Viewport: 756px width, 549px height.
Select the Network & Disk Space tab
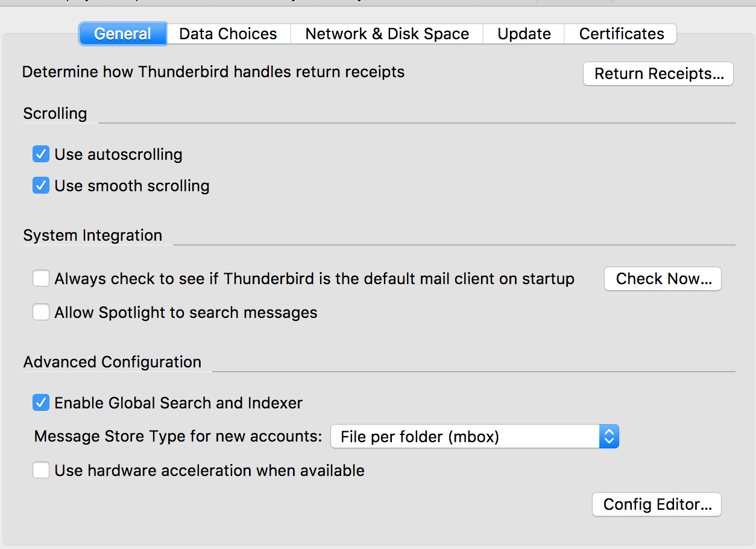(x=387, y=34)
